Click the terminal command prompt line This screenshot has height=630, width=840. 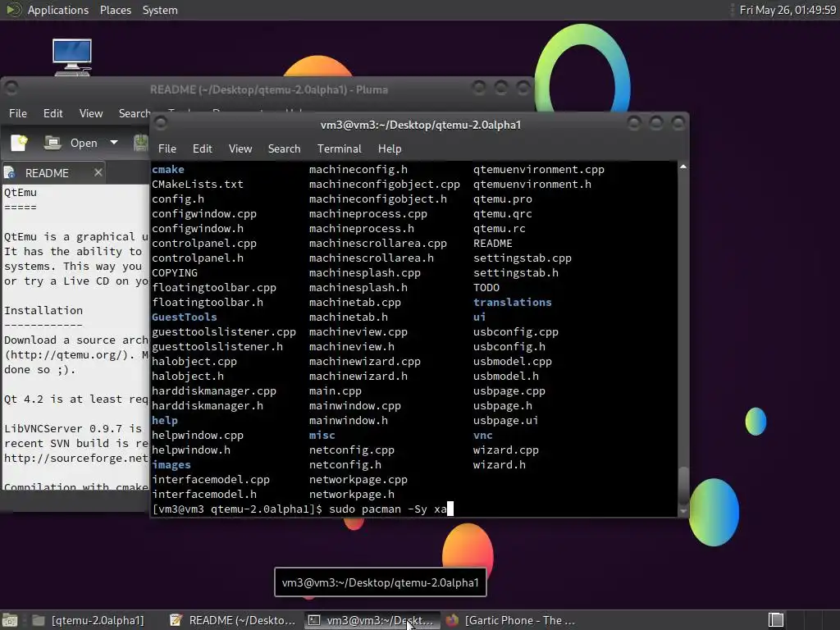[304, 509]
